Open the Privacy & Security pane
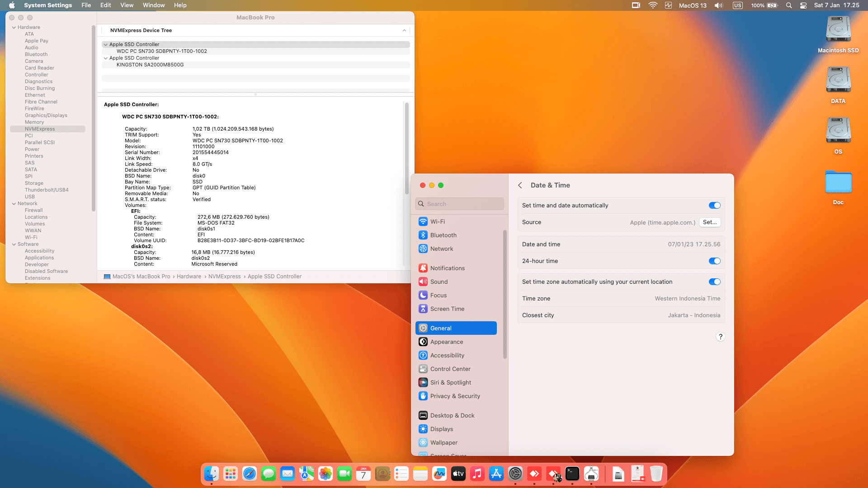The height and width of the screenshot is (488, 868). click(x=455, y=396)
